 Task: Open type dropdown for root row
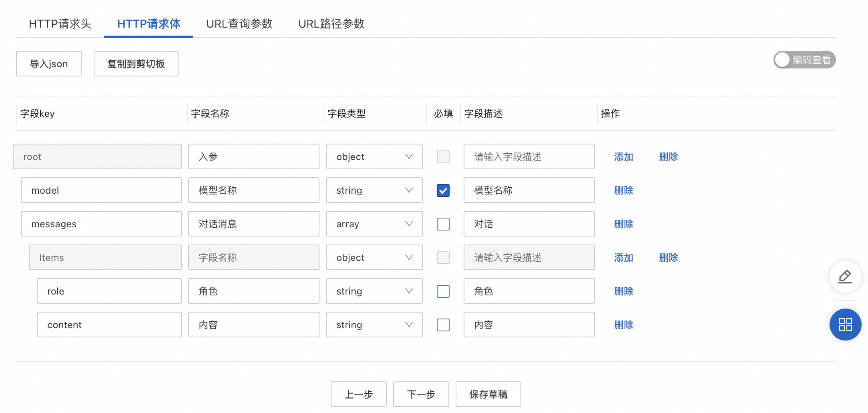pos(374,156)
